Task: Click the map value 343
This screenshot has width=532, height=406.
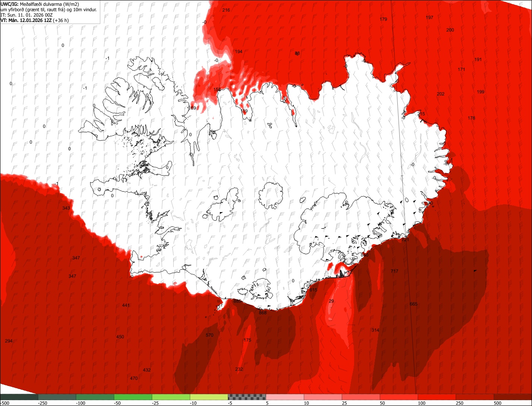Action: tap(66, 208)
